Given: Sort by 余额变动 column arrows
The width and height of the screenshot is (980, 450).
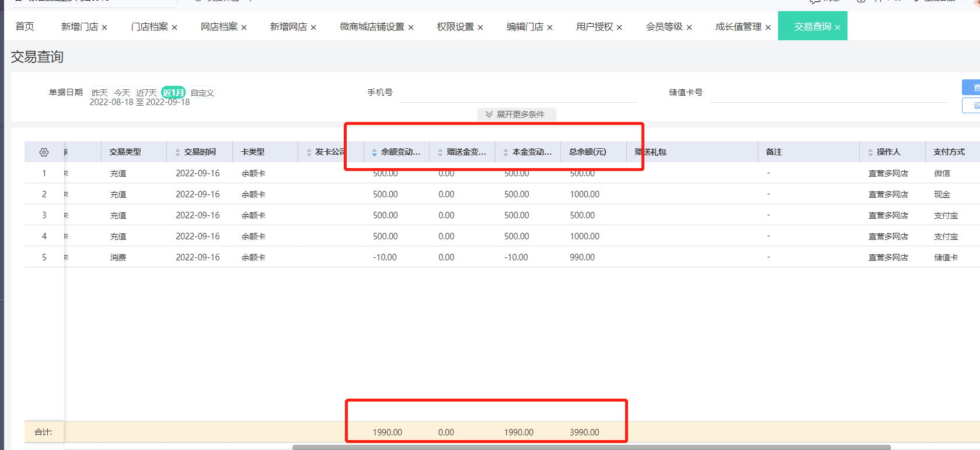Looking at the screenshot, I should [374, 152].
